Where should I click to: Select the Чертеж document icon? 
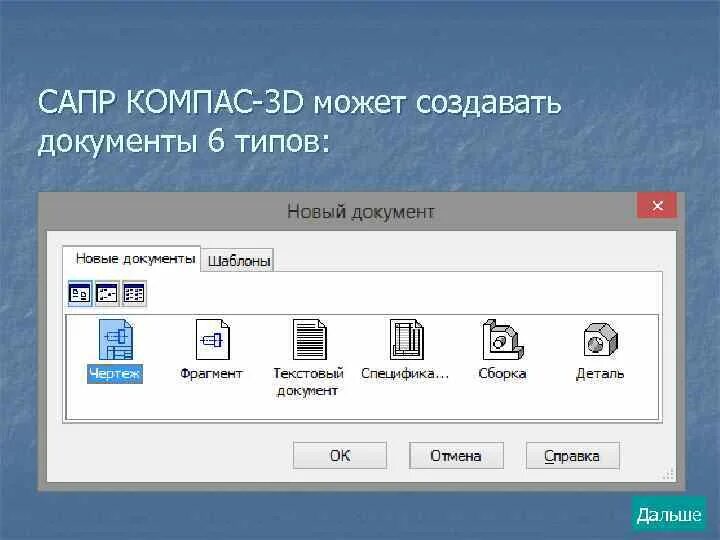(x=116, y=339)
